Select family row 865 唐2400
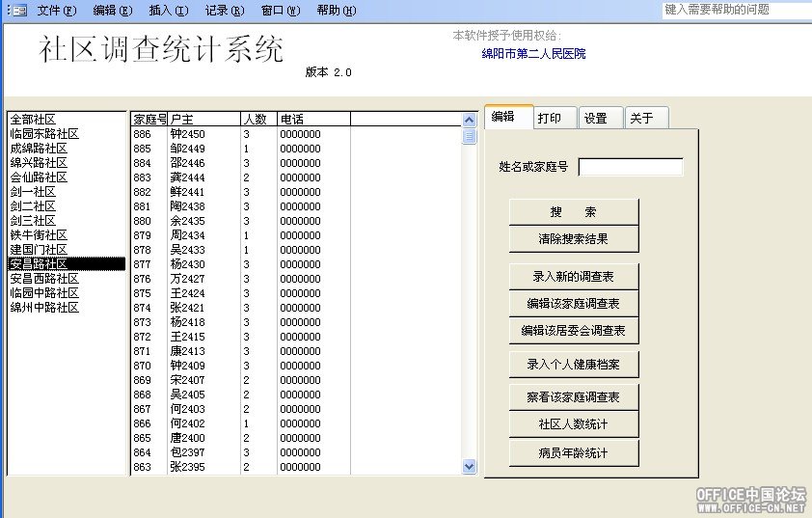Image resolution: width=812 pixels, height=518 pixels. coord(296,438)
